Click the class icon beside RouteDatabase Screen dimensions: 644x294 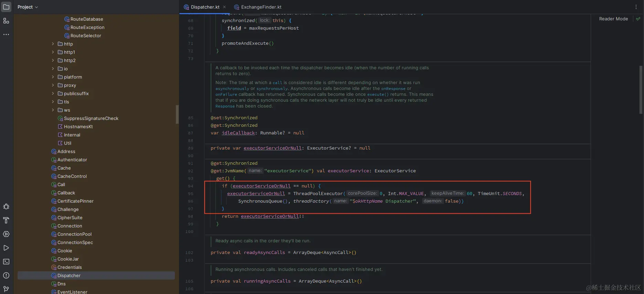point(67,19)
